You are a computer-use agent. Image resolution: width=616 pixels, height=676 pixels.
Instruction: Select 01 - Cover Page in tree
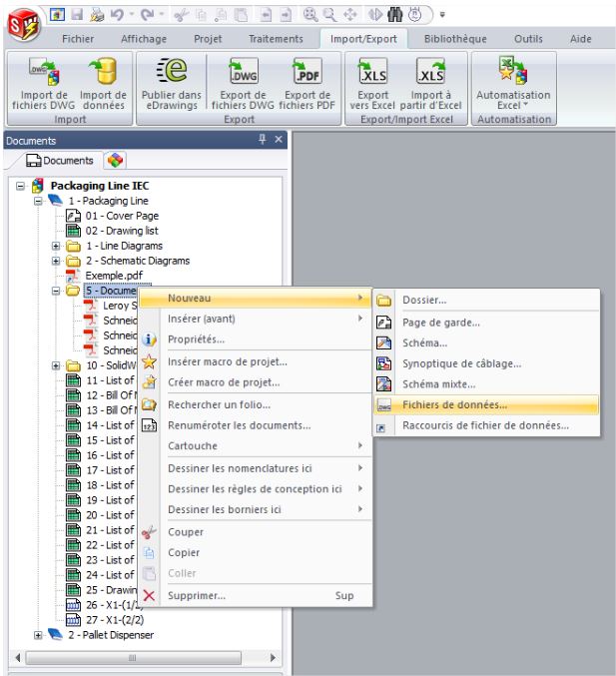click(x=122, y=216)
